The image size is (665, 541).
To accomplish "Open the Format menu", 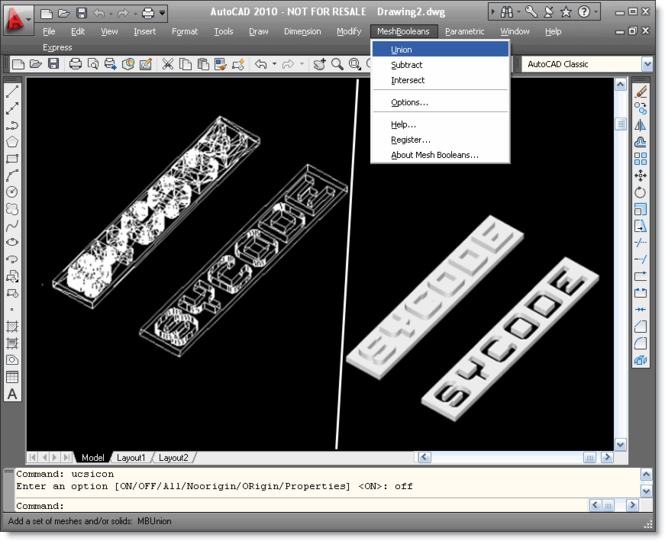I will pos(184,31).
